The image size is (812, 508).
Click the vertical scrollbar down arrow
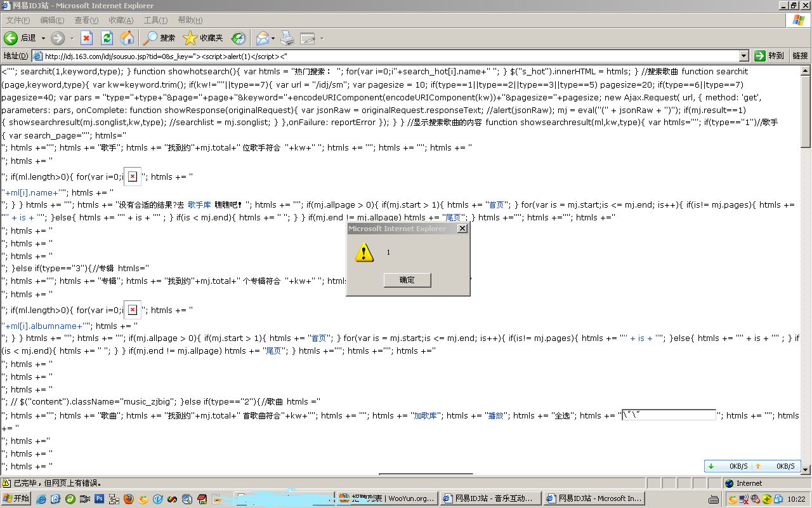click(806, 469)
